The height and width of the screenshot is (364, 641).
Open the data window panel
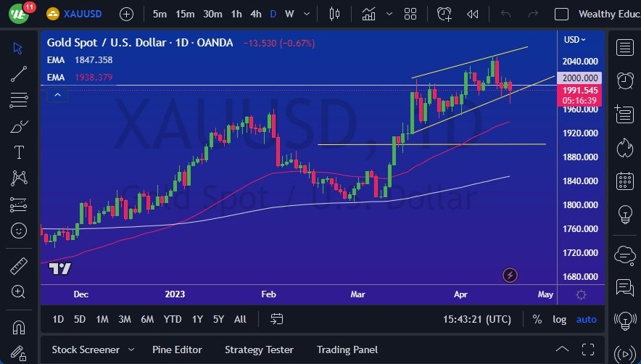click(x=624, y=114)
